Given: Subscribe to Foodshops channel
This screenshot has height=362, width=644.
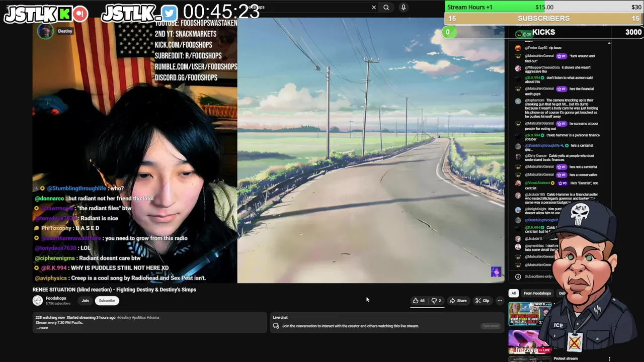Looking at the screenshot, I should coord(107,301).
